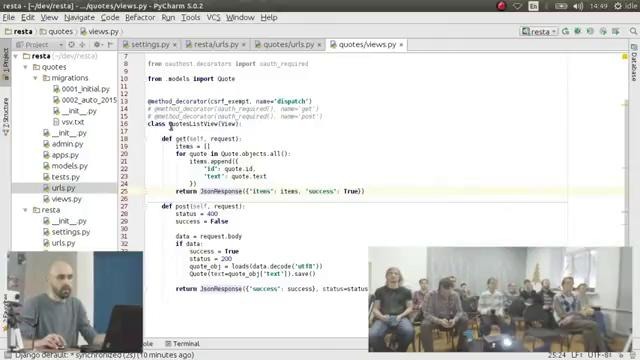Open the battery indicator in the top panel
The width and height of the screenshot is (640, 360).
coord(561,6)
